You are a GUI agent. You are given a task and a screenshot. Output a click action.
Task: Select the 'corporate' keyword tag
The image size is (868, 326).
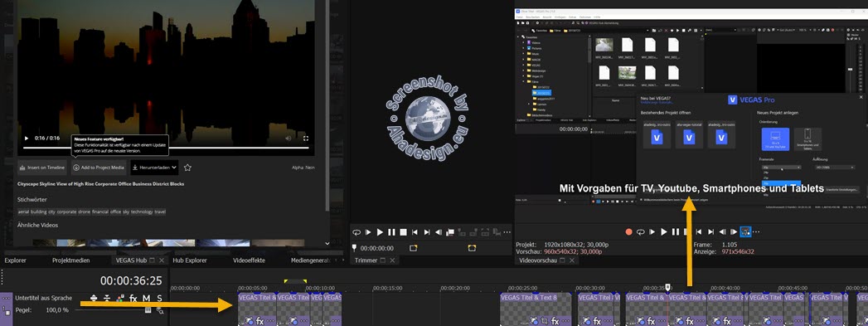pyautogui.click(x=67, y=212)
